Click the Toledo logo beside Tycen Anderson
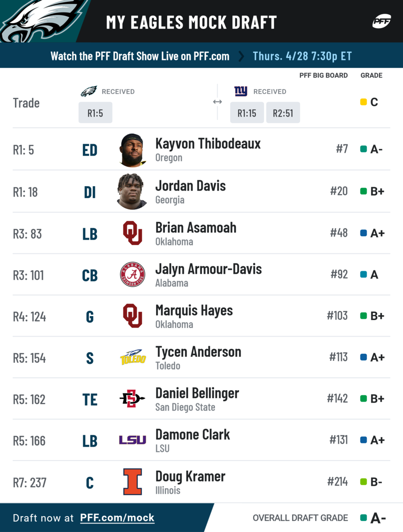Screen dimensions: 403x532 click(133, 357)
